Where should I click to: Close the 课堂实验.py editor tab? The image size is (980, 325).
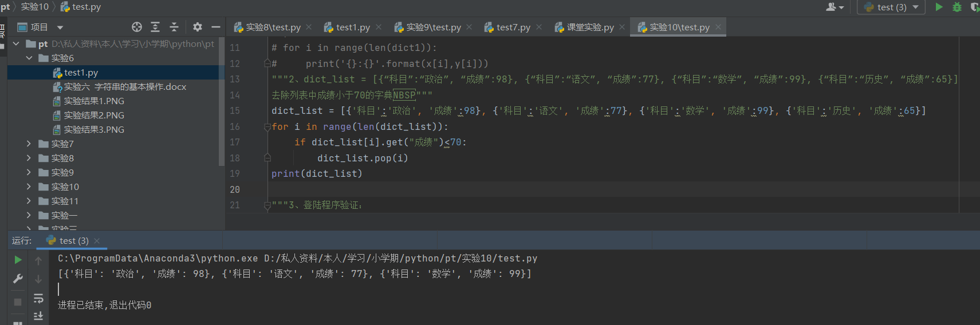(622, 27)
